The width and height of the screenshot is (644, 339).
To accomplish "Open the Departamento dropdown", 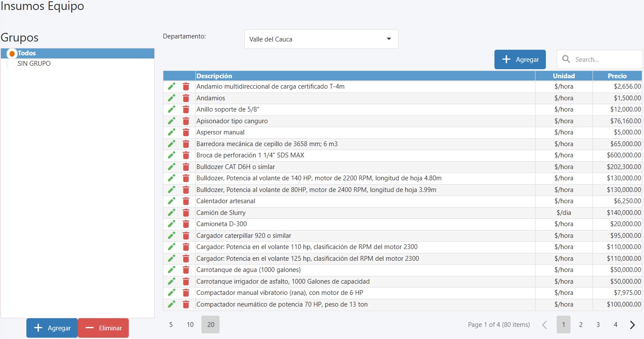I will (321, 39).
